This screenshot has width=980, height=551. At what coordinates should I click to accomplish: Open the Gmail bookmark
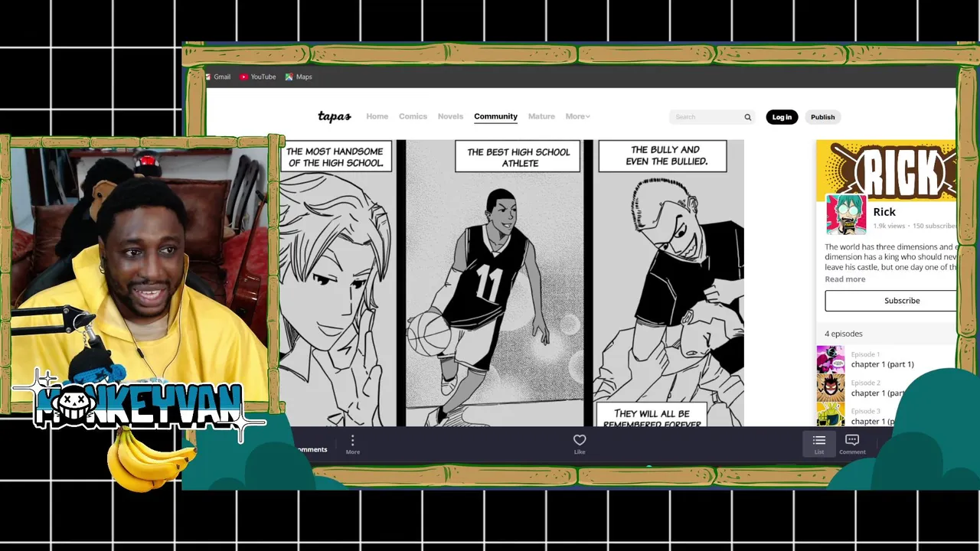tap(217, 77)
